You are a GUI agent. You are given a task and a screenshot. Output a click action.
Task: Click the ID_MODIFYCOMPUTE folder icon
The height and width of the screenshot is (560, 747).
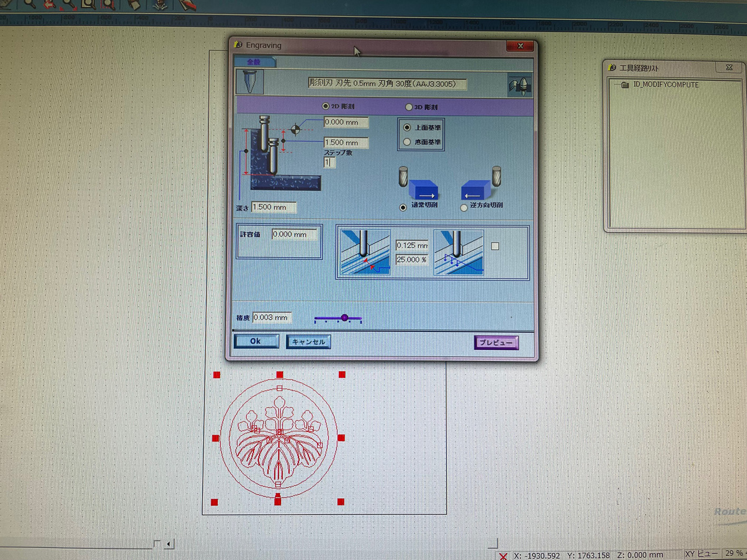[625, 85]
